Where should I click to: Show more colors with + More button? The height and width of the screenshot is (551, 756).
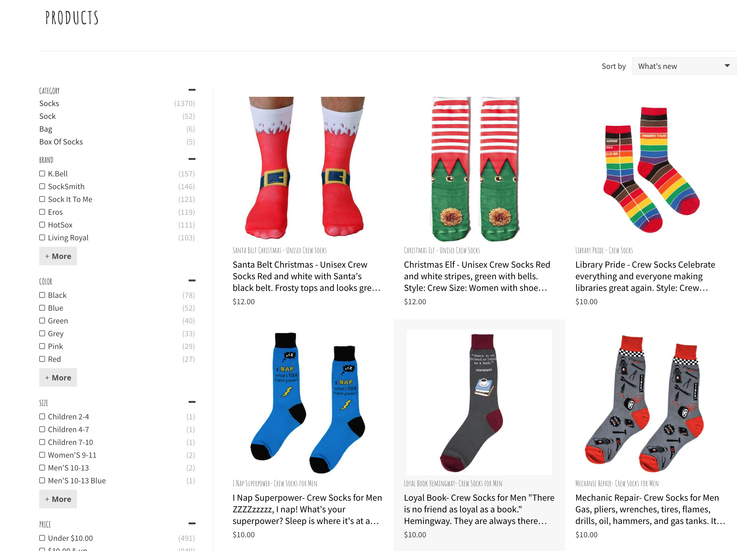58,378
